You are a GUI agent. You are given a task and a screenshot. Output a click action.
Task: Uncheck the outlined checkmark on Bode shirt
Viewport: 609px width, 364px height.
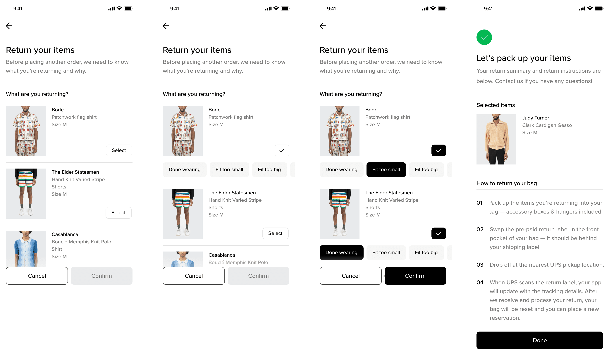pyautogui.click(x=282, y=150)
